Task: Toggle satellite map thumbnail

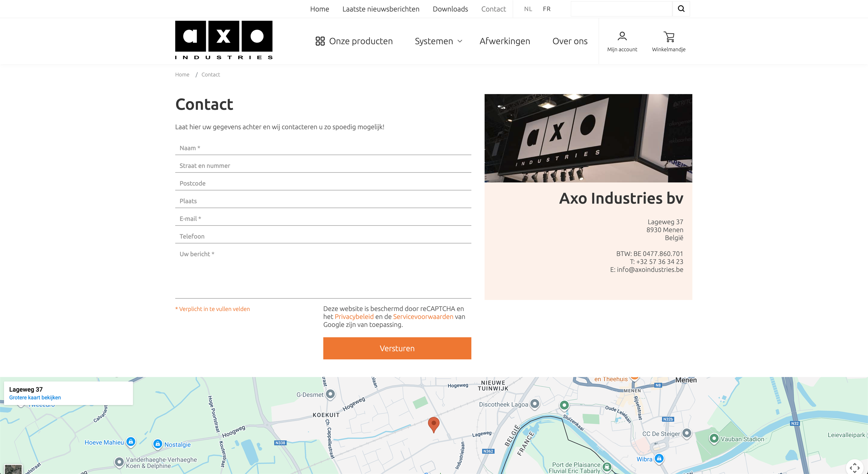Action: click(x=13, y=469)
